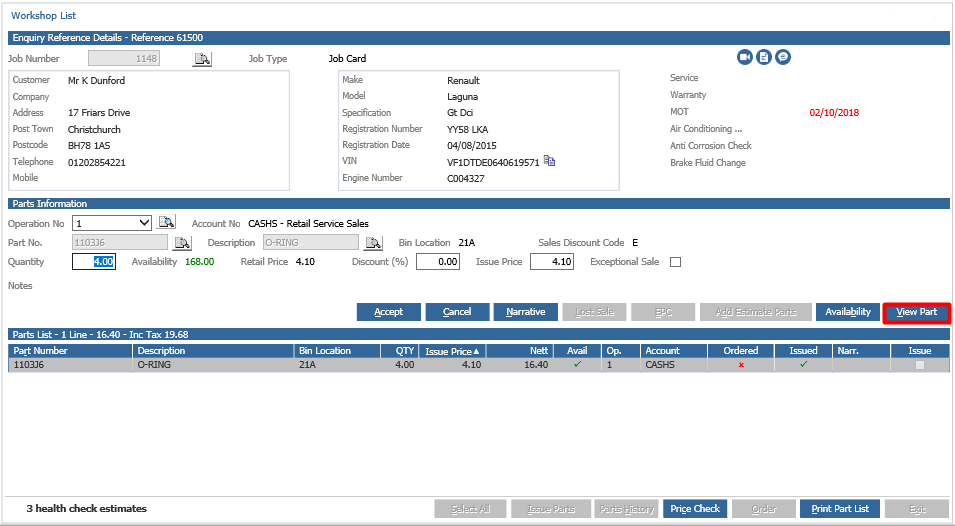Click the round document icon

tap(764, 57)
